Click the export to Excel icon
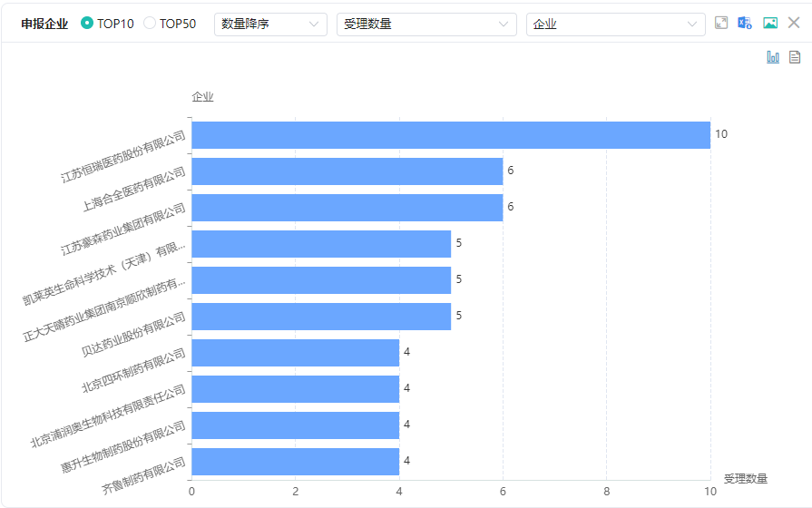Screen dimensions: 812x508 (x=745, y=23)
